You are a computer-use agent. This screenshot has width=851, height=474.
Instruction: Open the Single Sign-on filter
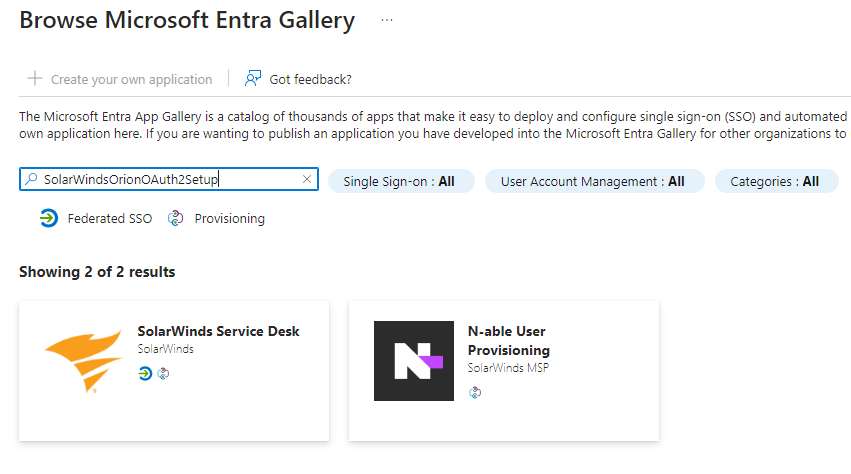coord(400,181)
